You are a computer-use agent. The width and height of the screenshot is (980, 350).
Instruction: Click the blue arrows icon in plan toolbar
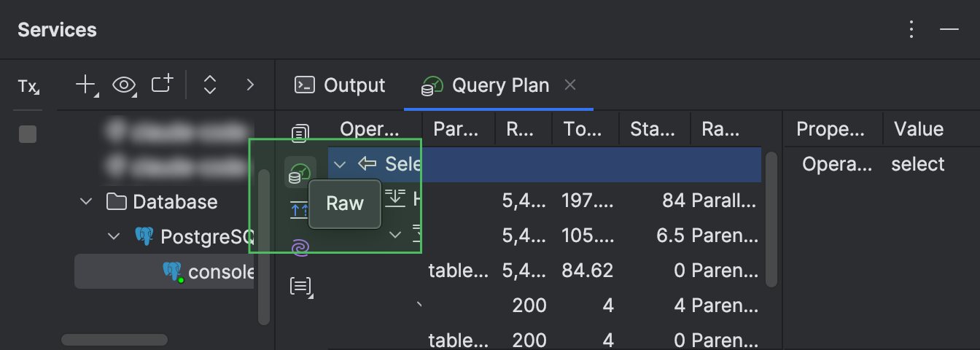[x=300, y=211]
